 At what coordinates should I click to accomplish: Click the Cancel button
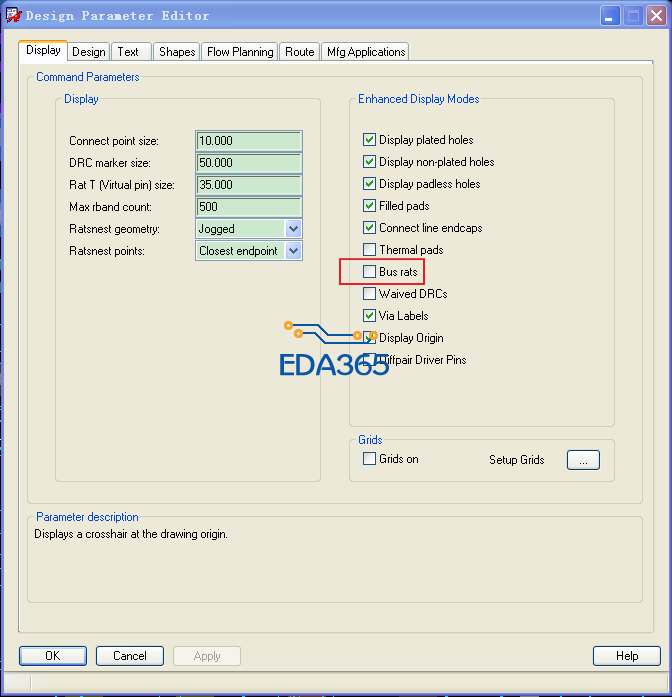coord(130,656)
